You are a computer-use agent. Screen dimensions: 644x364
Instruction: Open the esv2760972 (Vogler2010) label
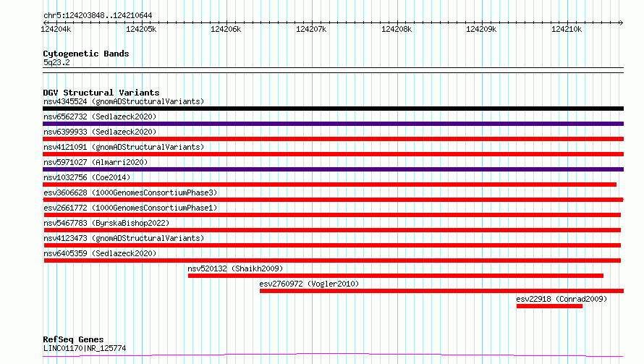[x=309, y=284]
